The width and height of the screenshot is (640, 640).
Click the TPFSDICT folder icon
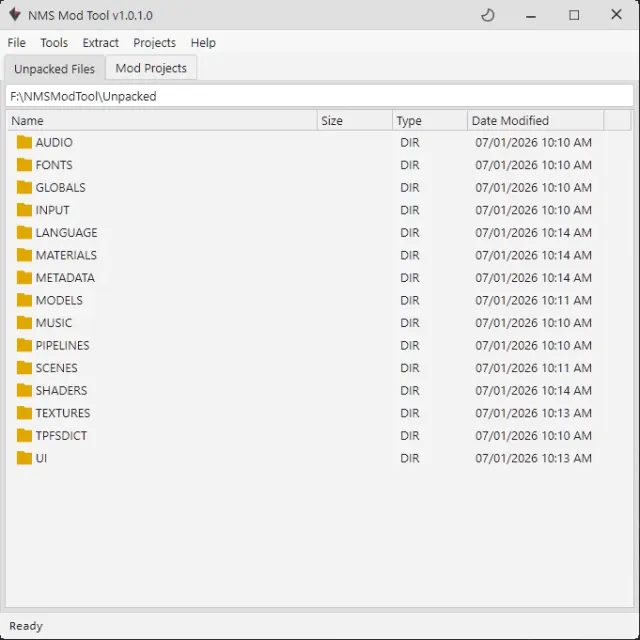[24, 436]
